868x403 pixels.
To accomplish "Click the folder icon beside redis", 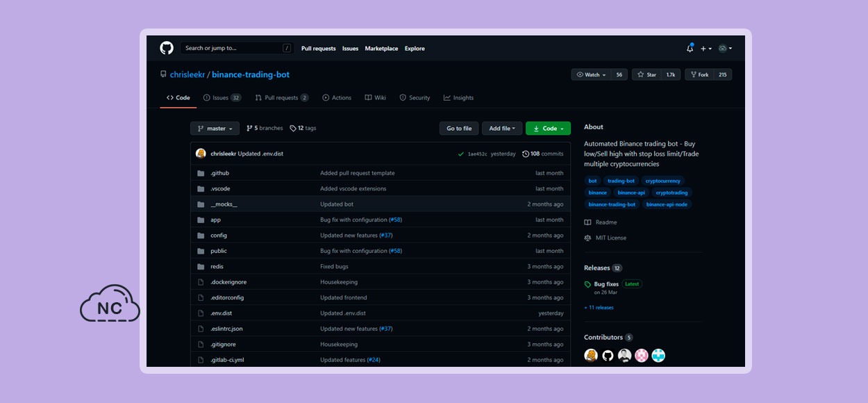I will pos(201,267).
